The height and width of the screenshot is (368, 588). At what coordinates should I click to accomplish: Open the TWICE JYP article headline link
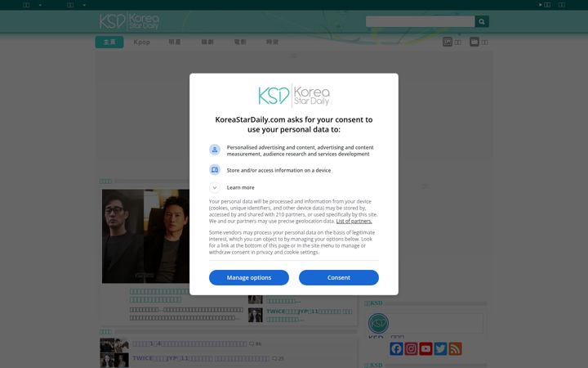tap(310, 315)
